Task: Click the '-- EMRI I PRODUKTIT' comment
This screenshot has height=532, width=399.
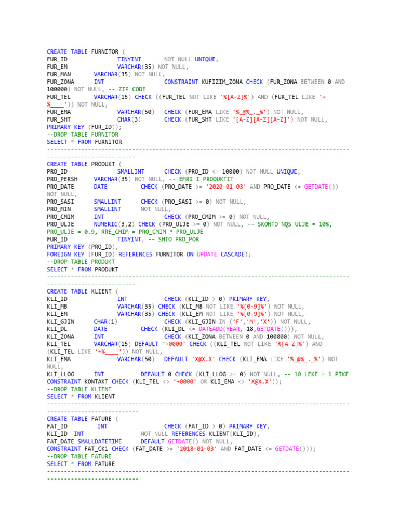Action: point(201,179)
